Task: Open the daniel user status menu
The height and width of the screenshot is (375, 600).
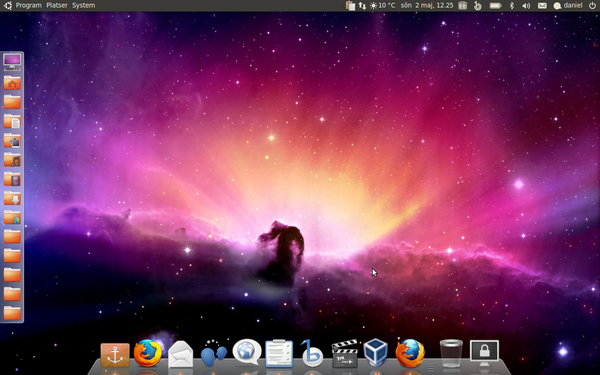Action: (568, 5)
